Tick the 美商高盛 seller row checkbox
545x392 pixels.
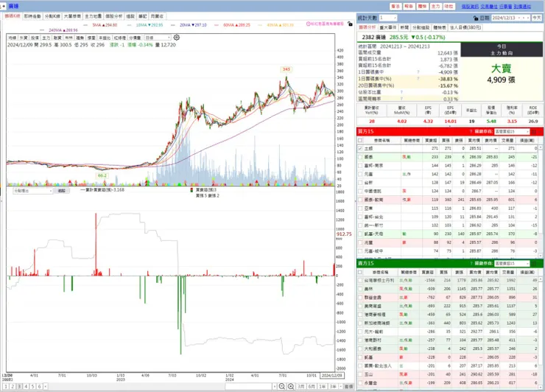[x=360, y=306]
